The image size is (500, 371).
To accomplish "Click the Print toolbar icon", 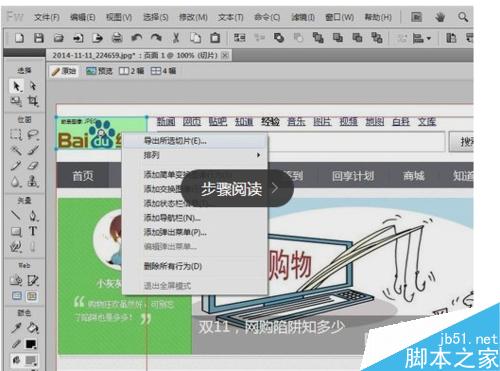I will point(117,38).
